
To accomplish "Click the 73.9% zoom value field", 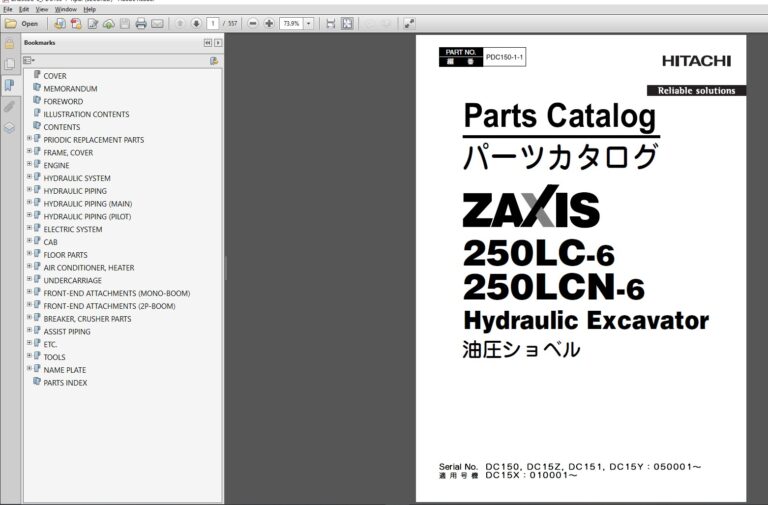I will tap(291, 23).
